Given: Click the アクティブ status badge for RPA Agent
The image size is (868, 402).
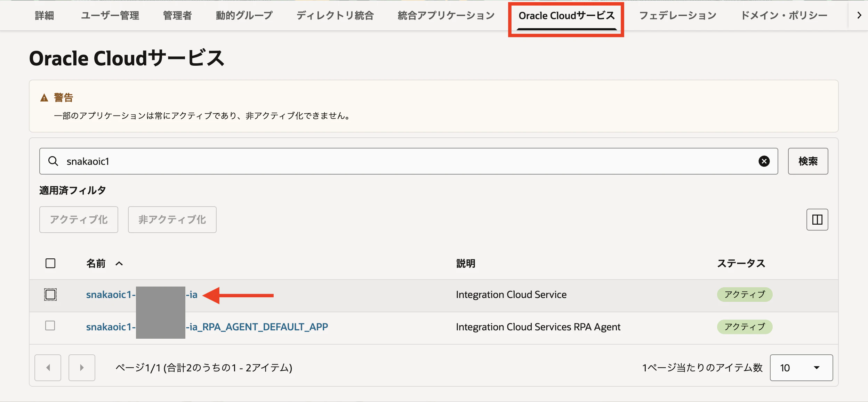Looking at the screenshot, I should point(745,327).
